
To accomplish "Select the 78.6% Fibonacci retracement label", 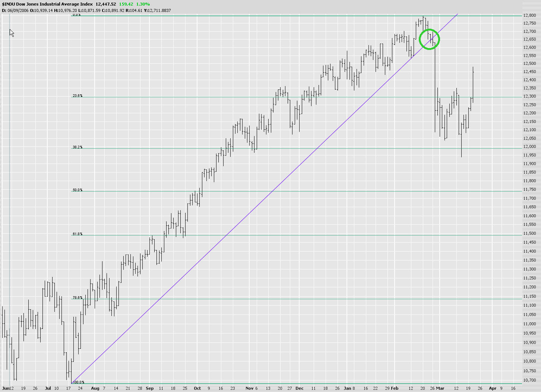I will [x=77, y=298].
